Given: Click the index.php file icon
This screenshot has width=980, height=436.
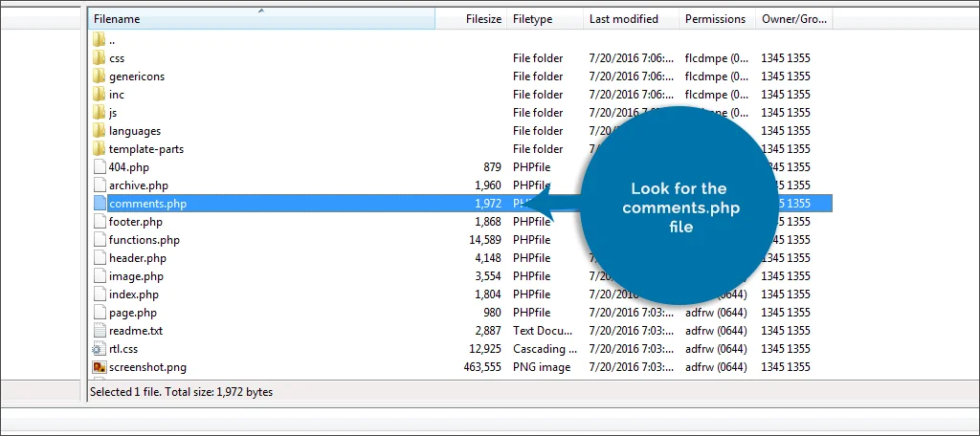Looking at the screenshot, I should (100, 294).
